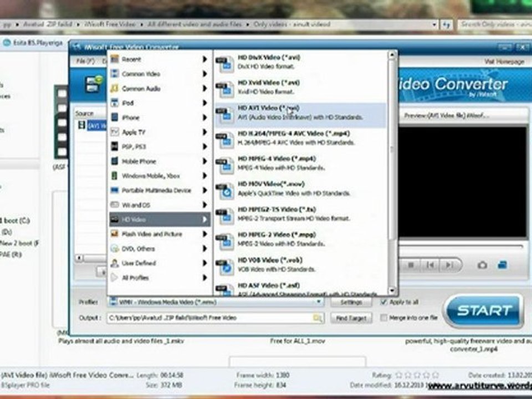Click the previous frame playback button

(x=430, y=265)
